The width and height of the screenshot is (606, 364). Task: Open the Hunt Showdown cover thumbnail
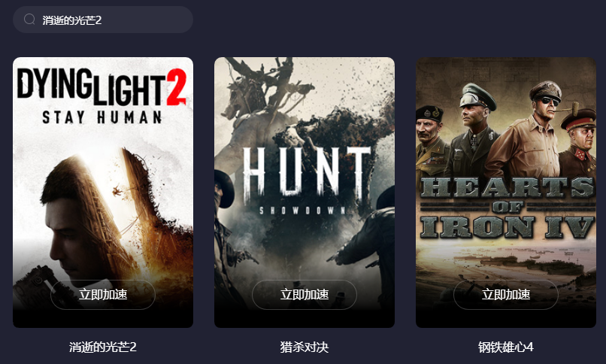click(305, 193)
